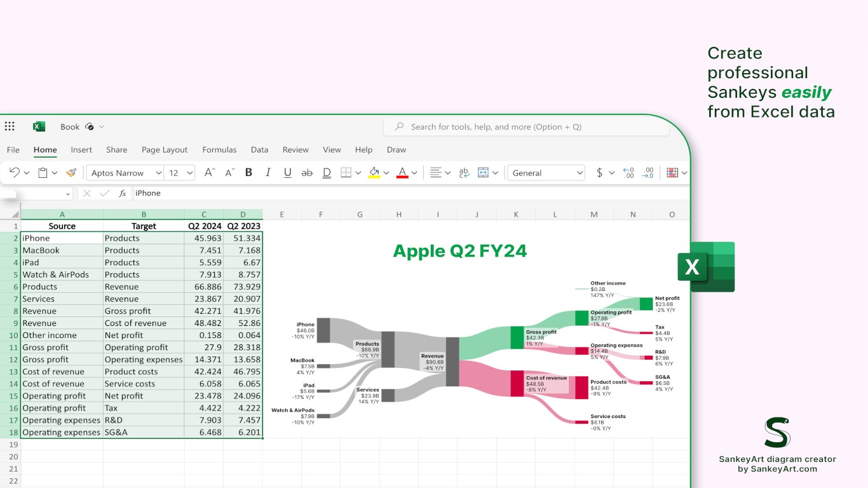The width and height of the screenshot is (868, 488).
Task: Expand the Undo history dropdown
Action: coord(27,173)
